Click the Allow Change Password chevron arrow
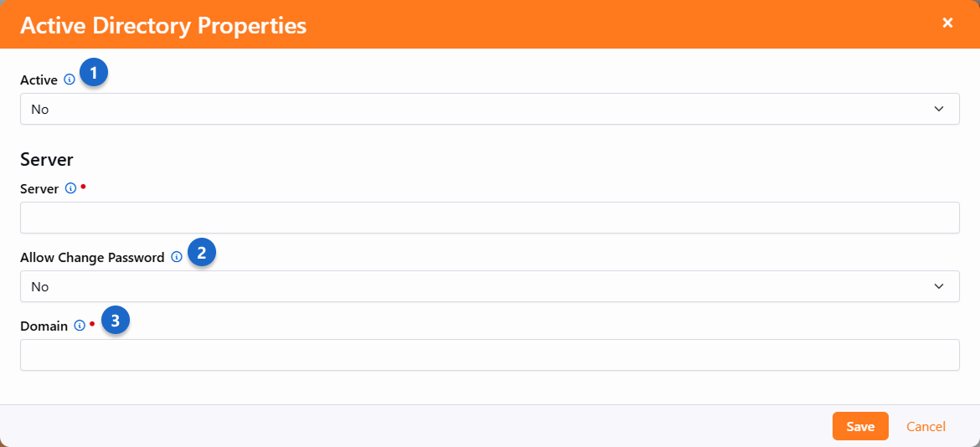 (938, 286)
